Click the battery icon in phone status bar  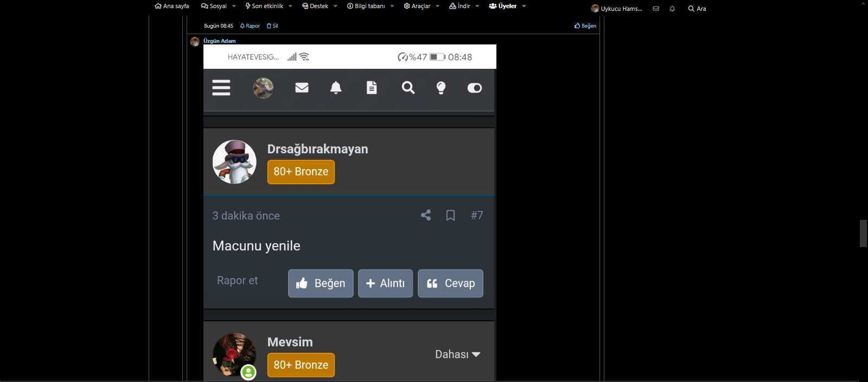[x=437, y=57]
